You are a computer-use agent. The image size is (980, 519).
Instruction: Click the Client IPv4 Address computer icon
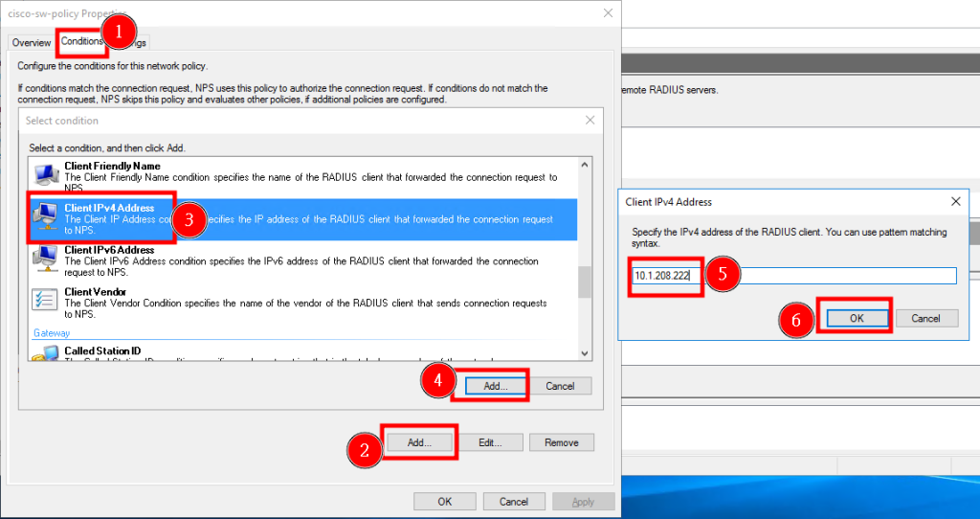click(46, 215)
